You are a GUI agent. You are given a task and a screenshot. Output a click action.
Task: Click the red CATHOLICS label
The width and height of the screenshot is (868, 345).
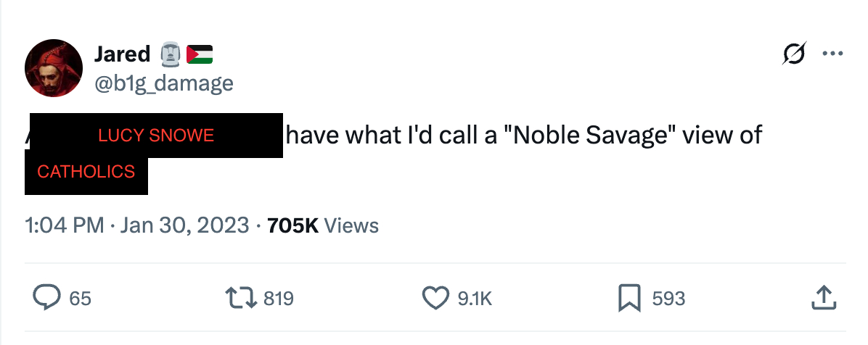point(86,172)
